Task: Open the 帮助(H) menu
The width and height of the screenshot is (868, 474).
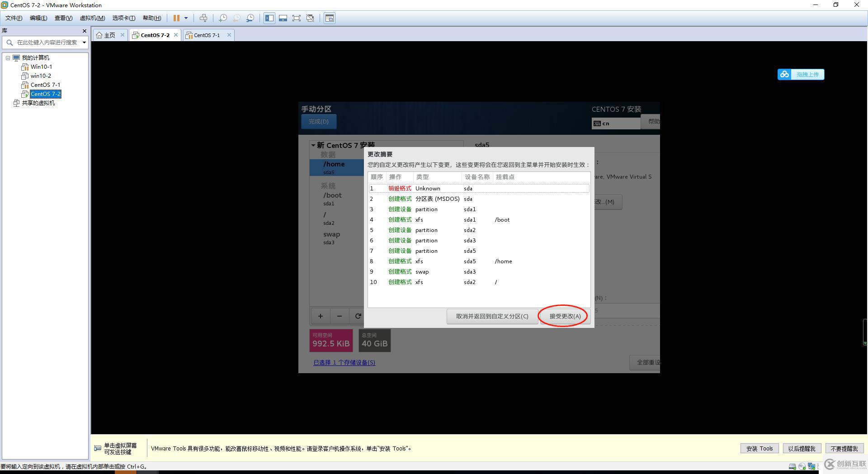Action: pos(152,18)
